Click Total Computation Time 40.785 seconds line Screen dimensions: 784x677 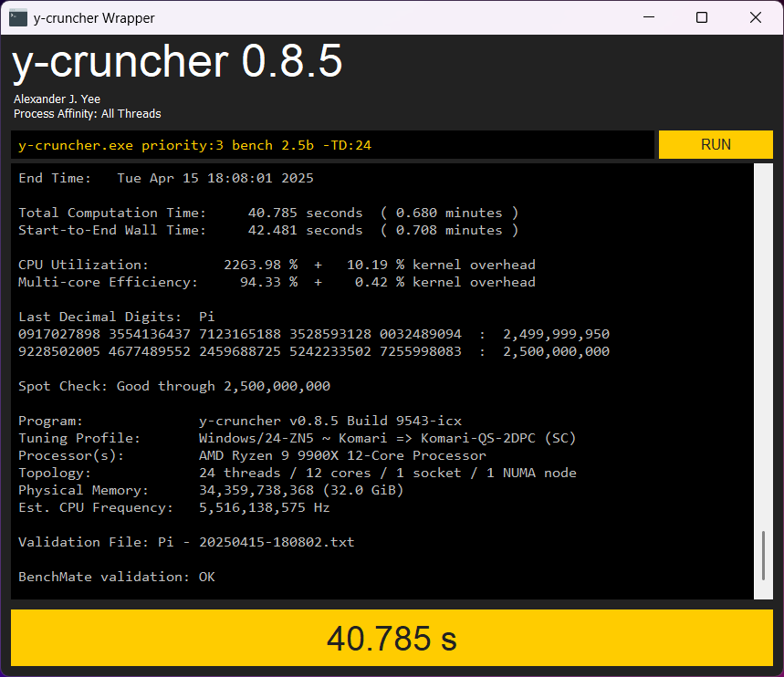point(268,213)
